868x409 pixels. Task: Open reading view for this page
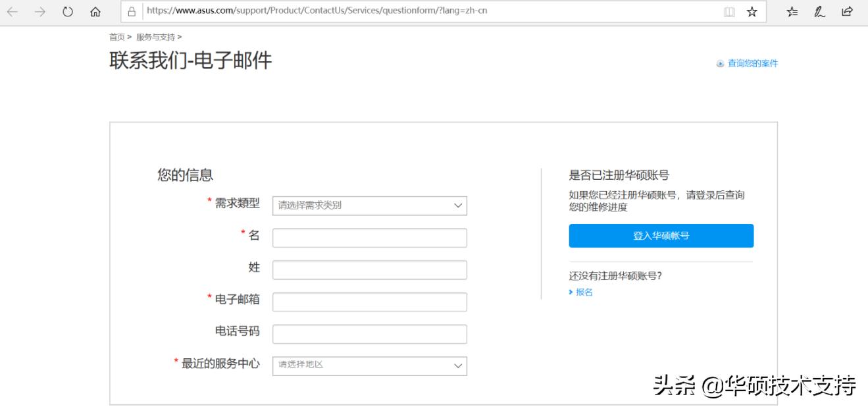pos(730,11)
